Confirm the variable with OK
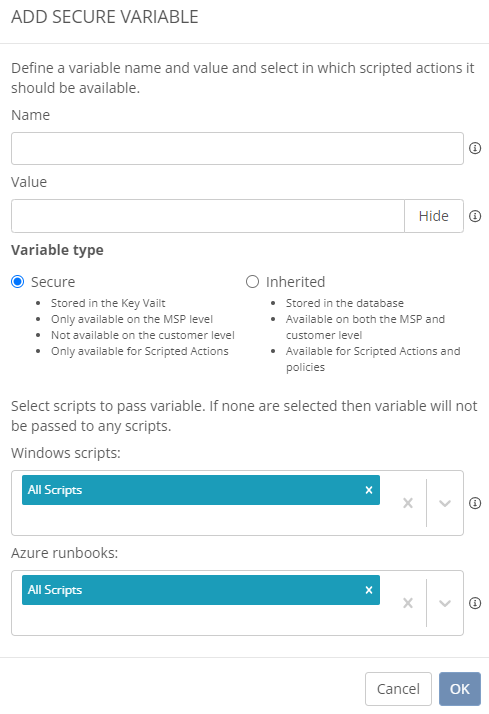This screenshot has height=714, width=489. [460, 689]
